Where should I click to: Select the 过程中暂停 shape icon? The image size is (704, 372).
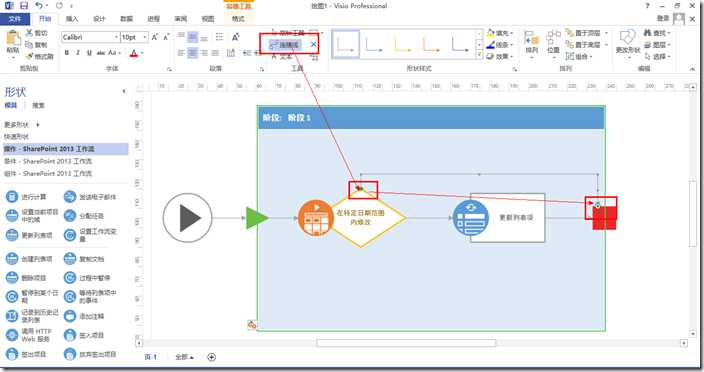pyautogui.click(x=70, y=278)
